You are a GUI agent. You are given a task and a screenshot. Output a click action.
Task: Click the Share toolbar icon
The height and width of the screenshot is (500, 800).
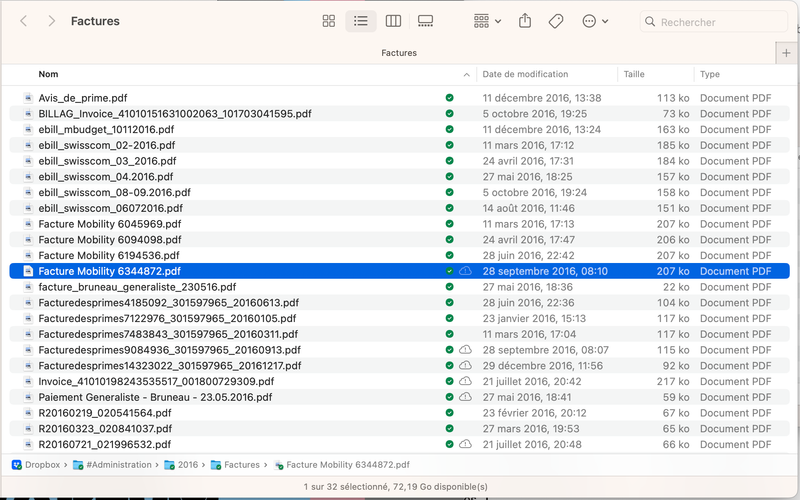tap(525, 21)
